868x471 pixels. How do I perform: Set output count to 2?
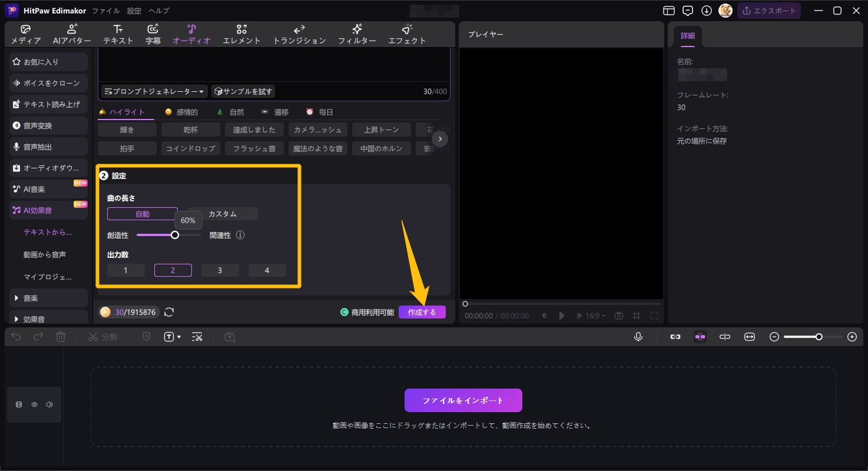173,270
